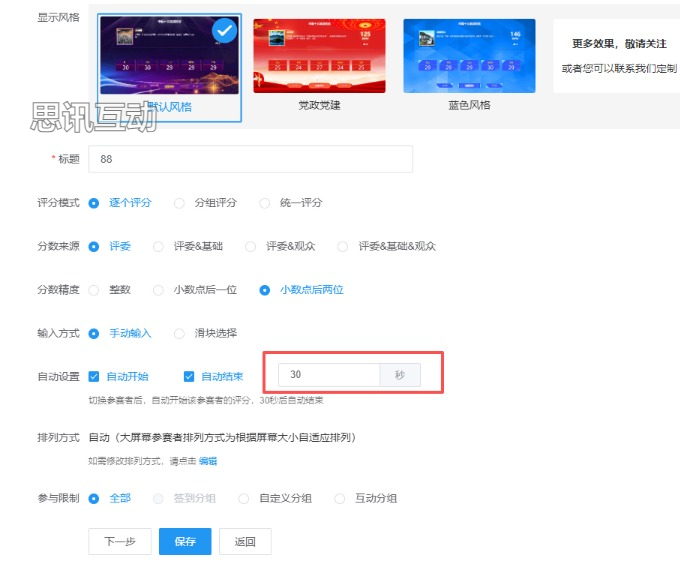The height and width of the screenshot is (565, 680).
Task: Pick the 蓝色风格 blue theme thumbnail
Action: pos(468,57)
